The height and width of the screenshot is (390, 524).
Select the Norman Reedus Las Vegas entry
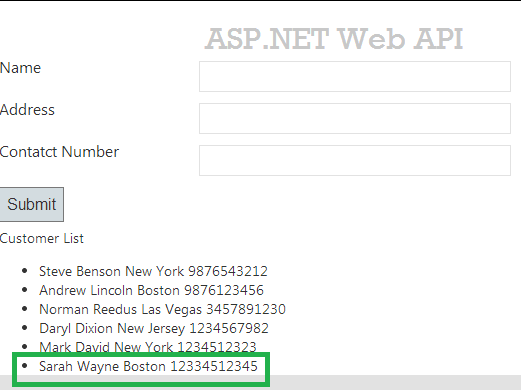[162, 309]
